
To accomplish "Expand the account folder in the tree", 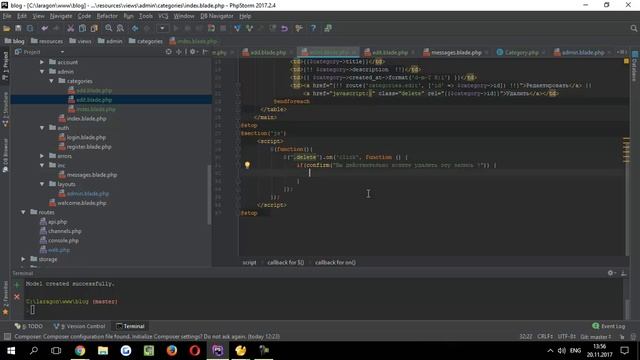I will tap(42, 62).
